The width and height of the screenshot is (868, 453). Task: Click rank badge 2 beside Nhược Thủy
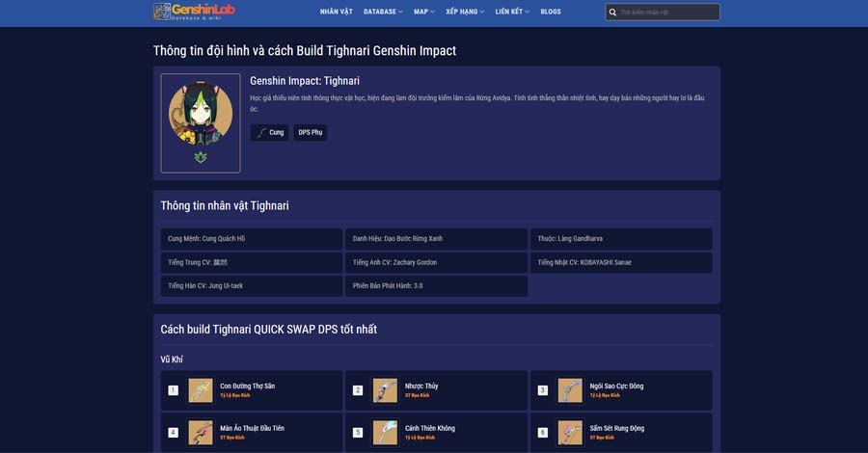(358, 390)
